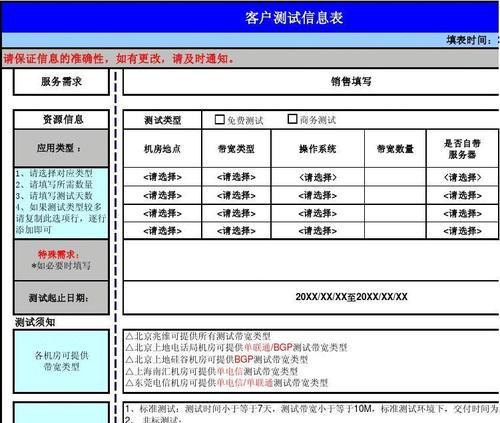The image size is (500, 423).
Task: Click the 操作系统 column header
Action: point(318,149)
